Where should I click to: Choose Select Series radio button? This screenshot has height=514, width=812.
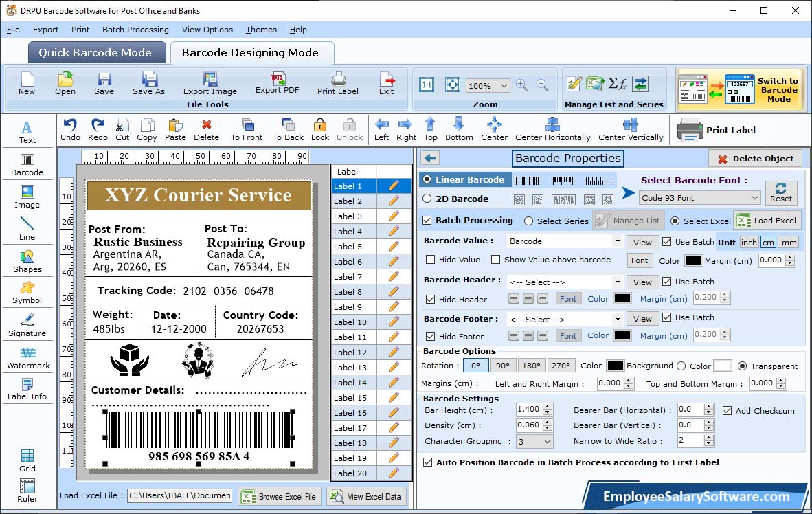click(x=528, y=221)
